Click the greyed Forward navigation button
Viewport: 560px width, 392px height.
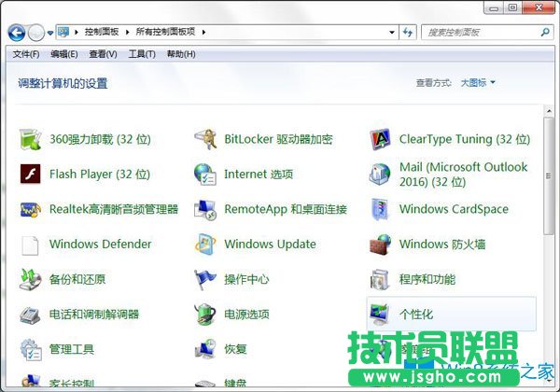(x=36, y=33)
